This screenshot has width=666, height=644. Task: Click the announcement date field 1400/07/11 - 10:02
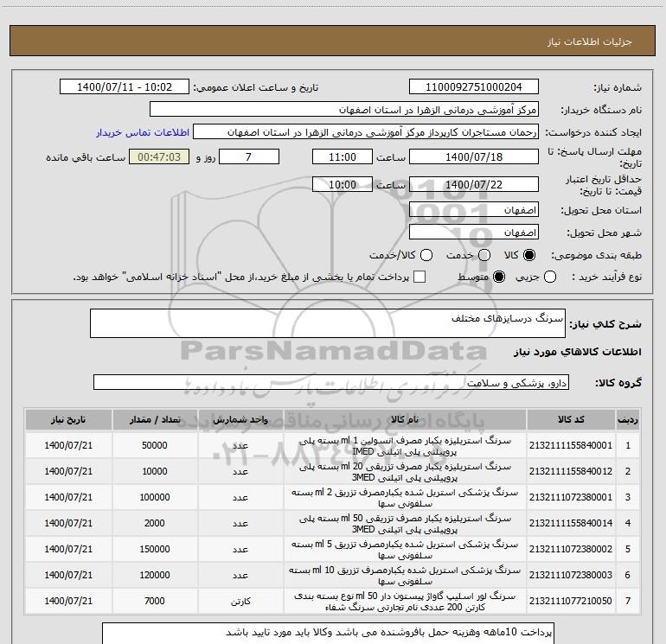[x=125, y=87]
